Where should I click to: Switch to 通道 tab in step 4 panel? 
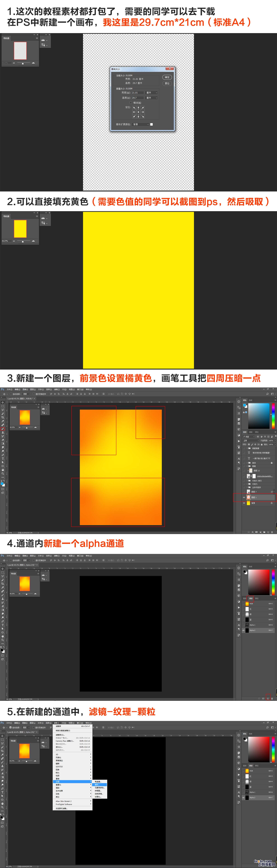251,598
